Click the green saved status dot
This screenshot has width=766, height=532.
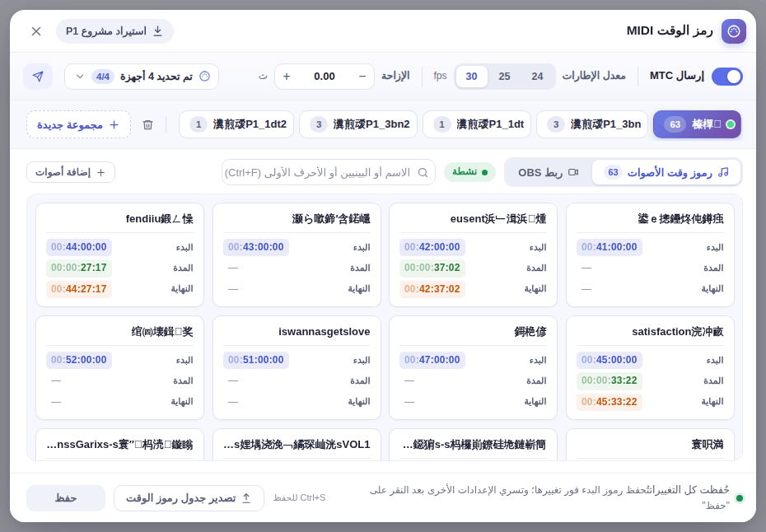[740, 498]
